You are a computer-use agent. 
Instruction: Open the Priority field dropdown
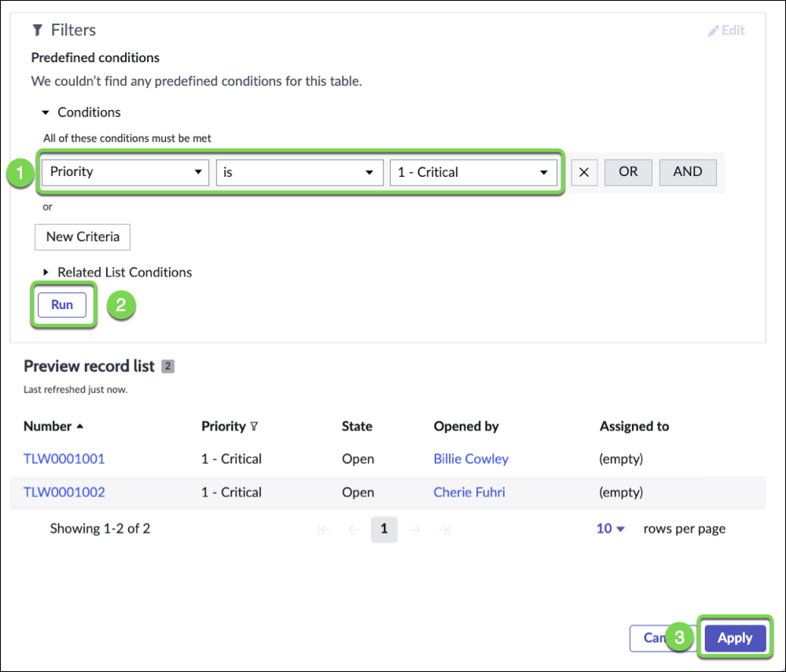point(124,172)
